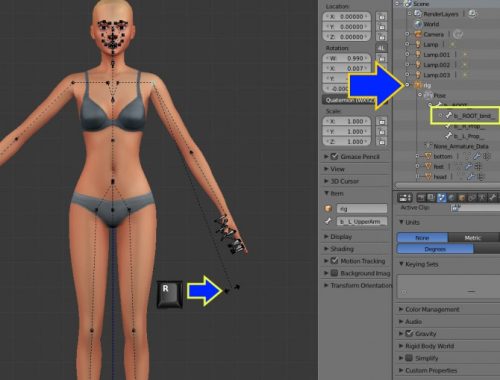Toggle the 4L rotation lock button
Image resolution: width=500 pixels, height=380 pixels.
tap(381, 48)
